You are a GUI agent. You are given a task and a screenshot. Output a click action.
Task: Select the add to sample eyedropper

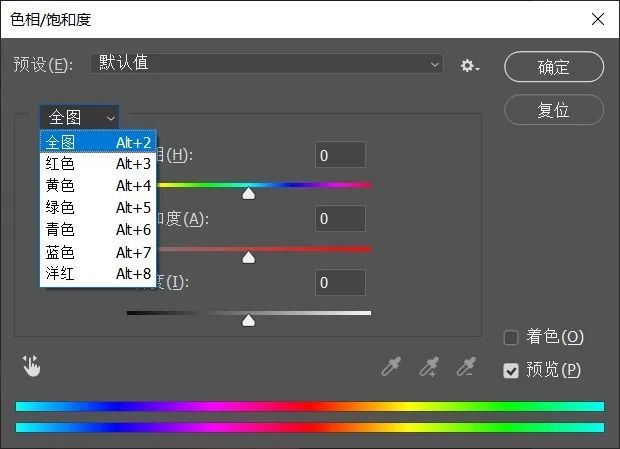point(428,367)
